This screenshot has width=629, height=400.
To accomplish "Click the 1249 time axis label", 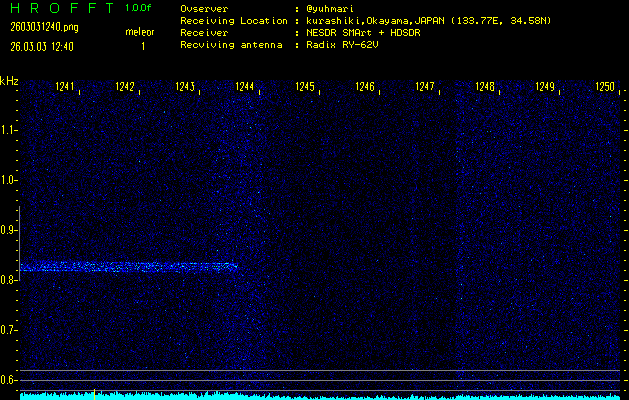I will coord(545,87).
